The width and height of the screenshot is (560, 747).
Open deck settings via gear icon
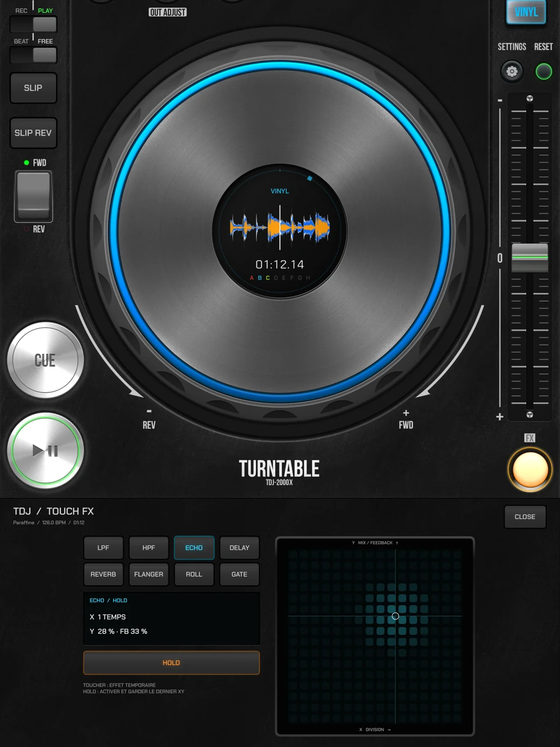coord(512,71)
